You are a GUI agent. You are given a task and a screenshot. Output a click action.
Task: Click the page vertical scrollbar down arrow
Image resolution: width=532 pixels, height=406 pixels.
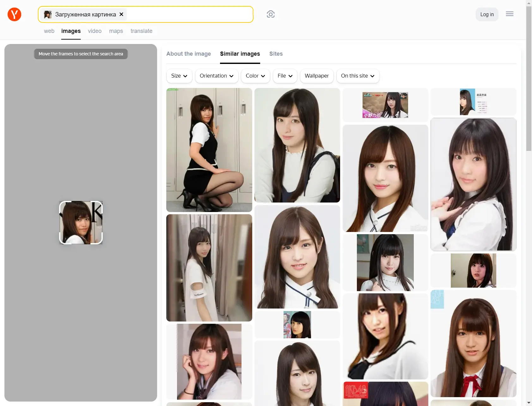[529, 403]
